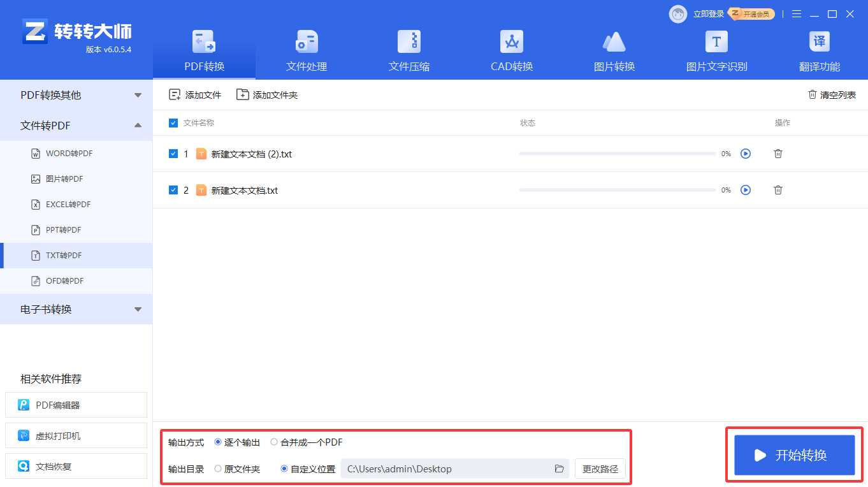The width and height of the screenshot is (868, 487).
Task: Expand the 电子书转换 section
Action: 76,309
